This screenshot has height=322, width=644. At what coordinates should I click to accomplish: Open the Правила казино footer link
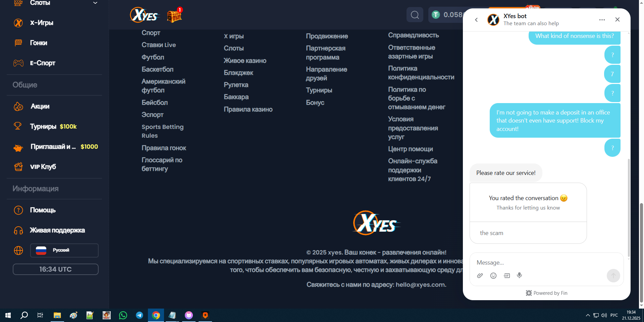248,109
